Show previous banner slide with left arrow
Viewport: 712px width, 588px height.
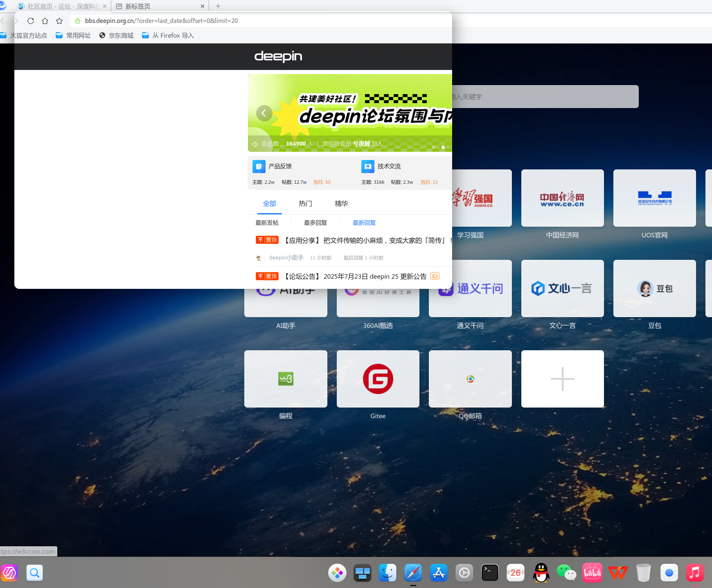pos(264,113)
